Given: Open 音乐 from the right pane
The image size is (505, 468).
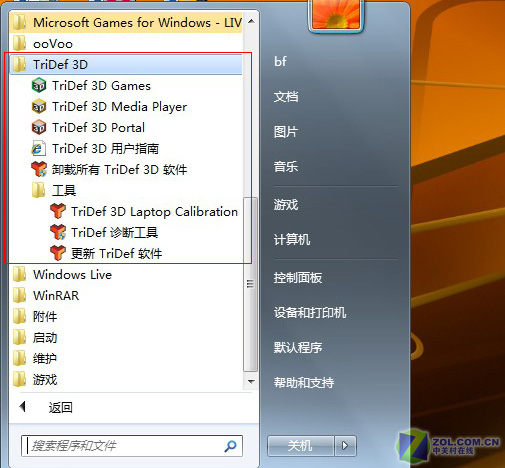Looking at the screenshot, I should click(286, 166).
